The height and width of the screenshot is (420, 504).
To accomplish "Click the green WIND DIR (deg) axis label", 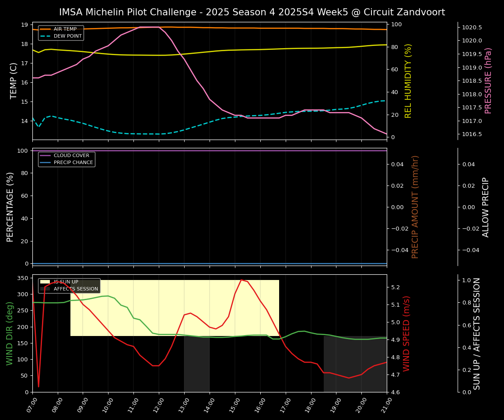I will point(10,333).
